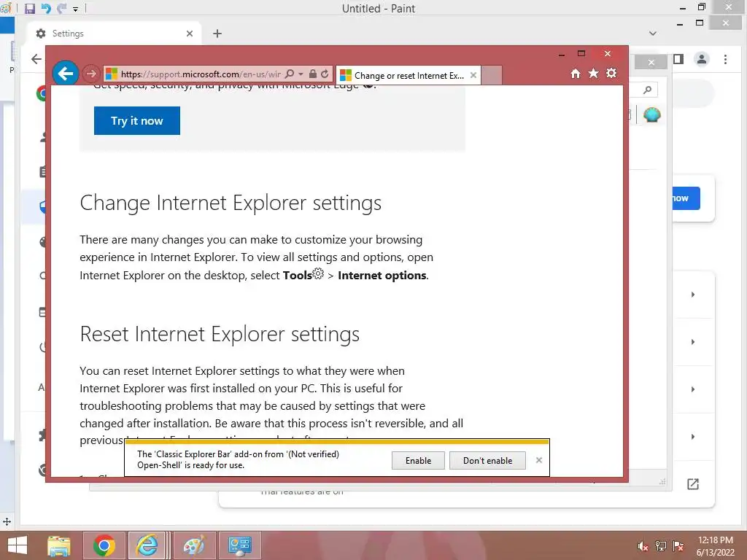The height and width of the screenshot is (560, 747).
Task: Open a new Chrome tab with plus button
Action: pyautogui.click(x=217, y=34)
